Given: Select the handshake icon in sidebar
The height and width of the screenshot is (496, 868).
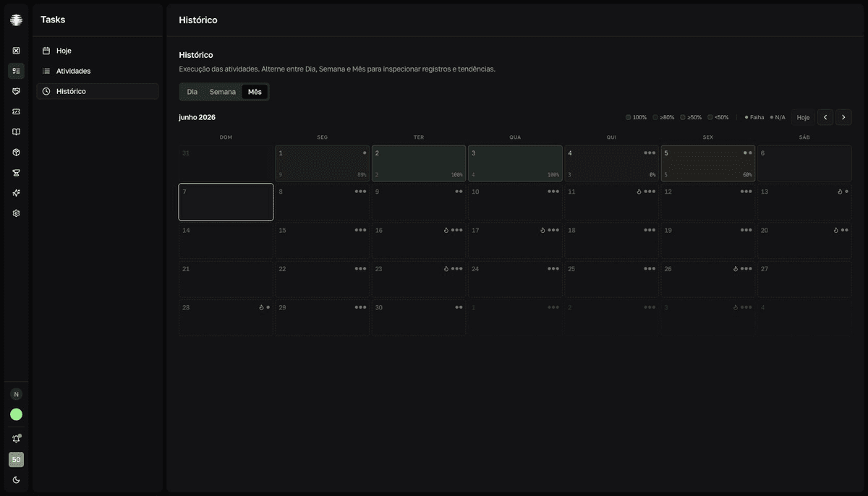Looking at the screenshot, I should point(16,91).
